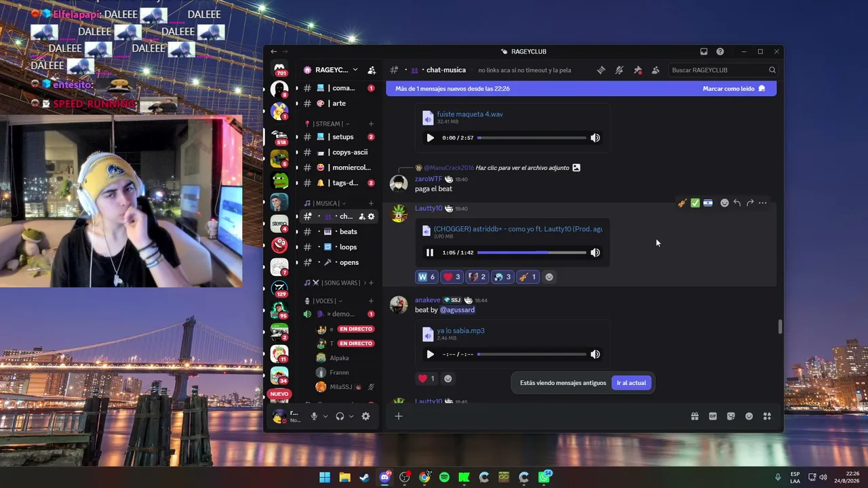Click the search magnifier icon
868x488 pixels.
pyautogui.click(x=772, y=70)
